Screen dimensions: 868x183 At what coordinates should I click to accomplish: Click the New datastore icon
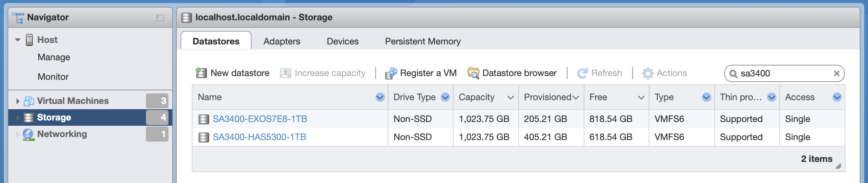[x=201, y=73]
